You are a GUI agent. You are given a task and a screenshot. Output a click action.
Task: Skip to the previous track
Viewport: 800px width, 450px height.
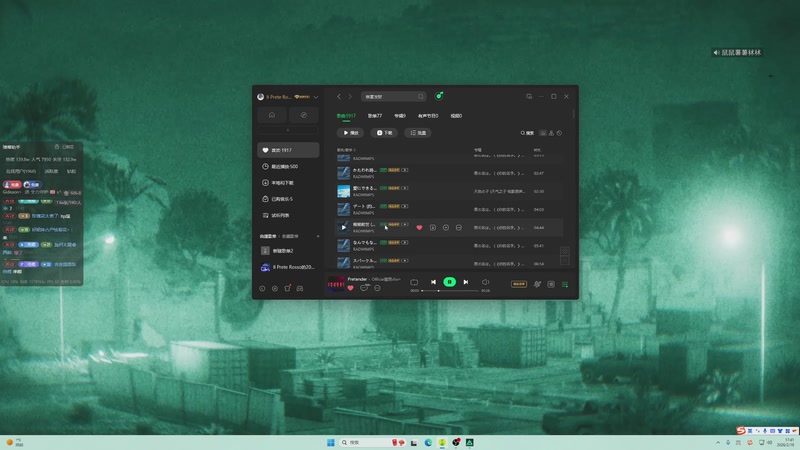coord(433,282)
